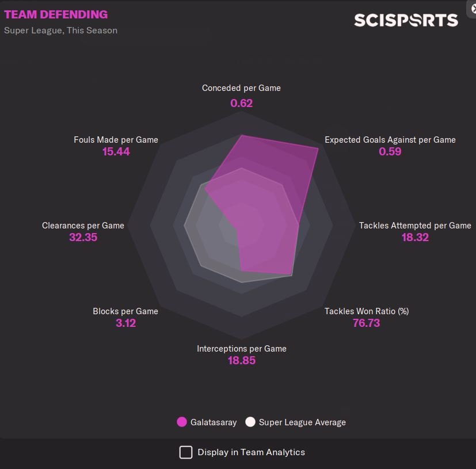Select the Tackles Attempted per Game label

tap(415, 226)
